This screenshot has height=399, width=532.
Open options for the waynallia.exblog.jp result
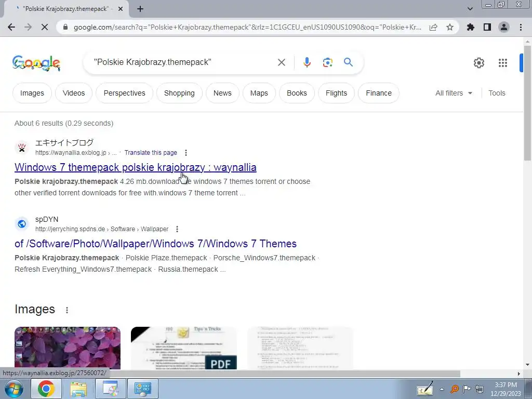point(185,153)
